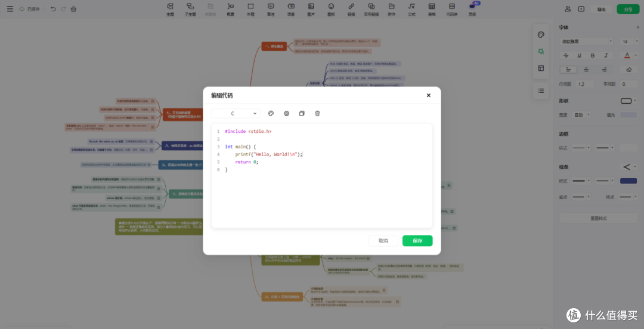Open the C language dropdown
Viewport: 644px width, 329px height.
tap(236, 113)
